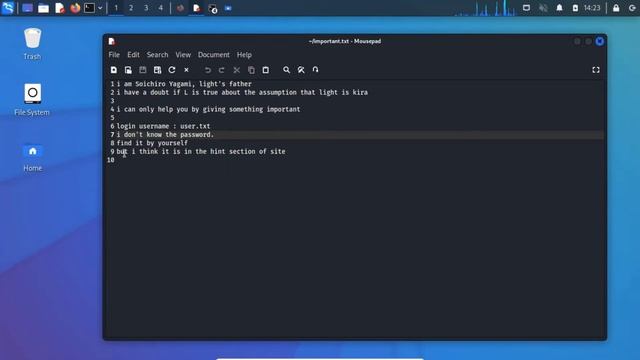Launch the terminal emulator from the panel
The width and height of the screenshot is (640, 360).
point(89,8)
